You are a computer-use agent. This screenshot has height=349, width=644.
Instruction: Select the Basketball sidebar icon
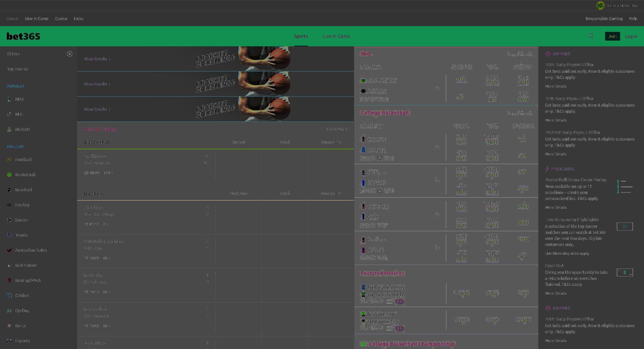(9, 174)
